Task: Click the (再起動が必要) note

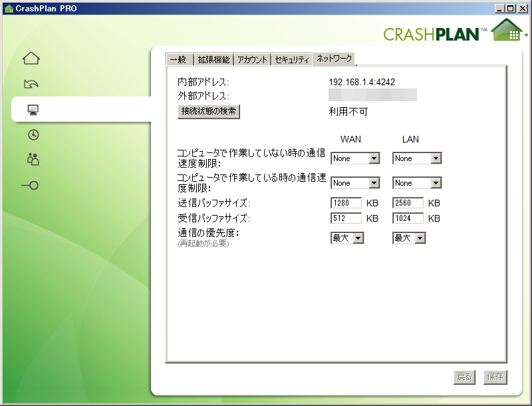Action: coord(203,244)
